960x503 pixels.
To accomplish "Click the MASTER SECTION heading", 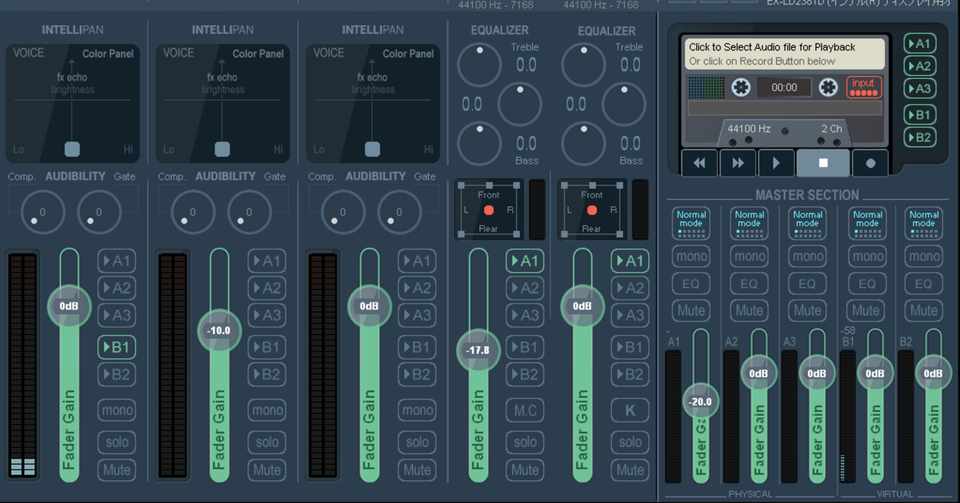I will 807,195.
